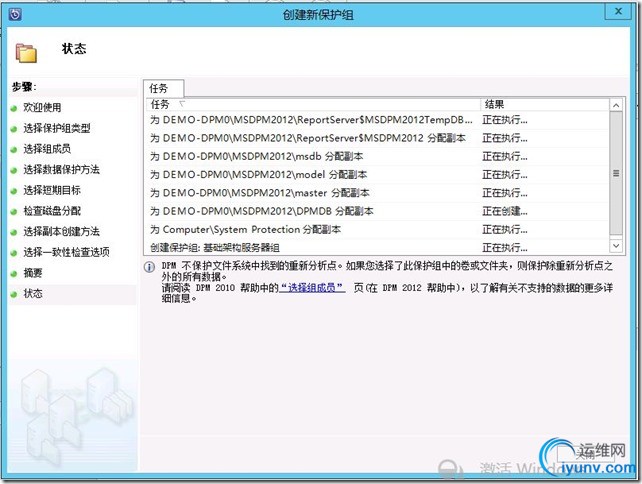Select the 状态 step in sidebar
The height and width of the screenshot is (484, 642).
point(33,294)
